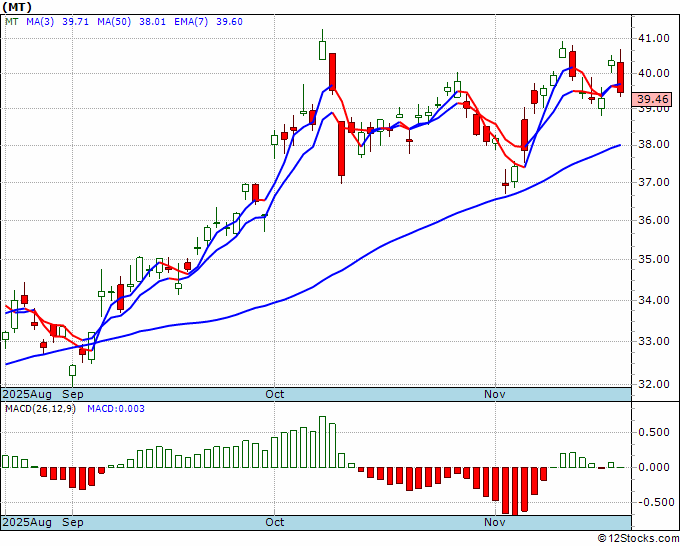Click the MA(50) value 38.01

[152, 22]
